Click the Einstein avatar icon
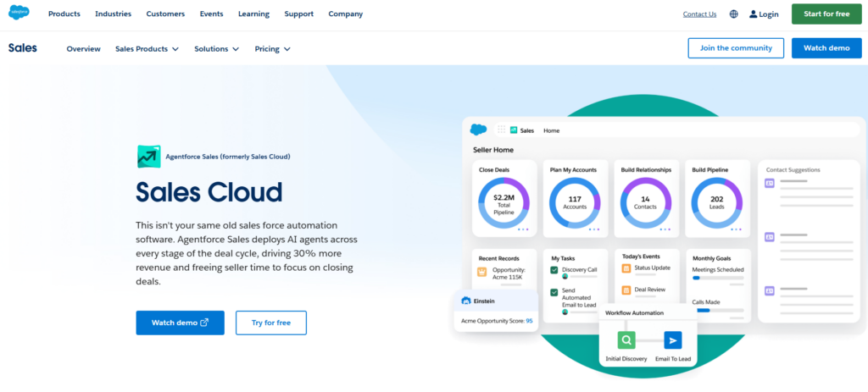The height and width of the screenshot is (392, 868). (x=465, y=301)
